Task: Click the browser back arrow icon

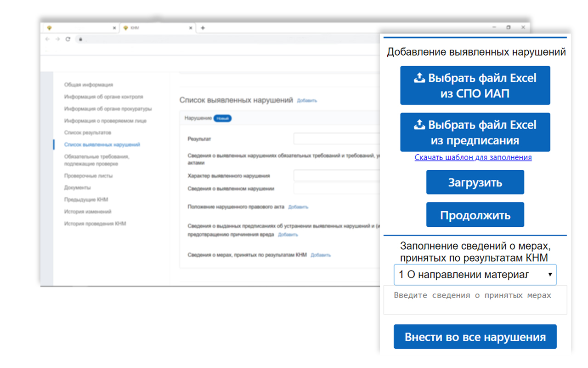Action: (48, 39)
